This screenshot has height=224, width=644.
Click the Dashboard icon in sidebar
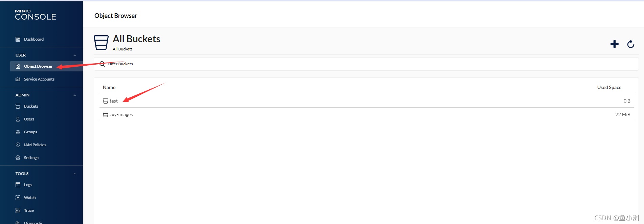18,39
